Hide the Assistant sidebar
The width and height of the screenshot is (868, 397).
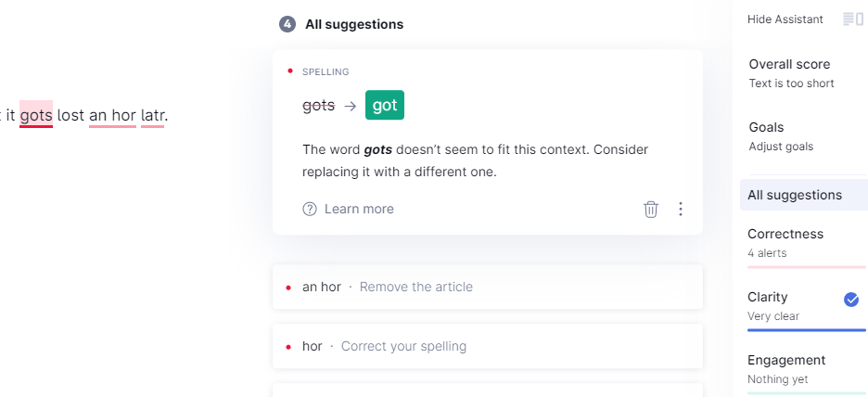[x=785, y=19]
